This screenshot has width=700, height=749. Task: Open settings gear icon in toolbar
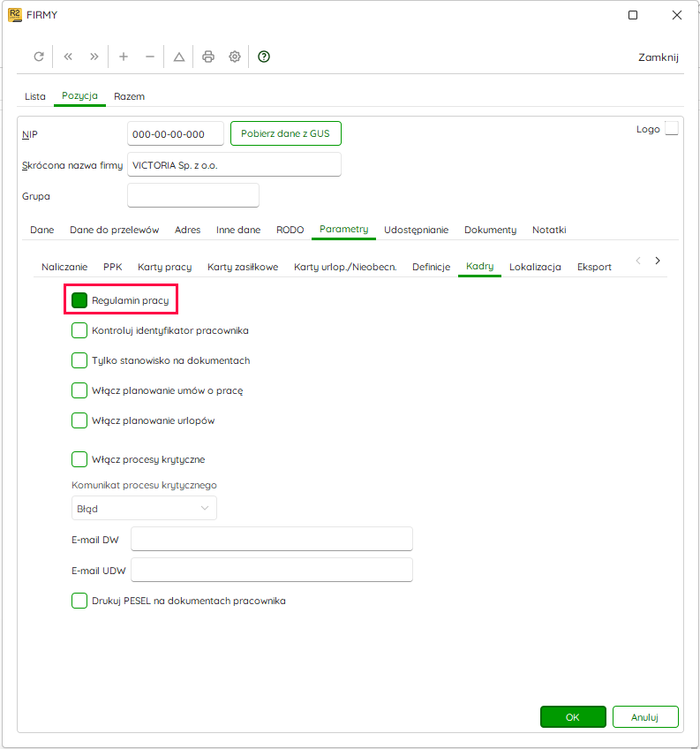(235, 57)
